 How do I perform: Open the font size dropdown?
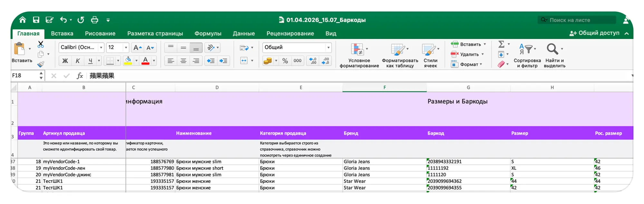click(126, 48)
